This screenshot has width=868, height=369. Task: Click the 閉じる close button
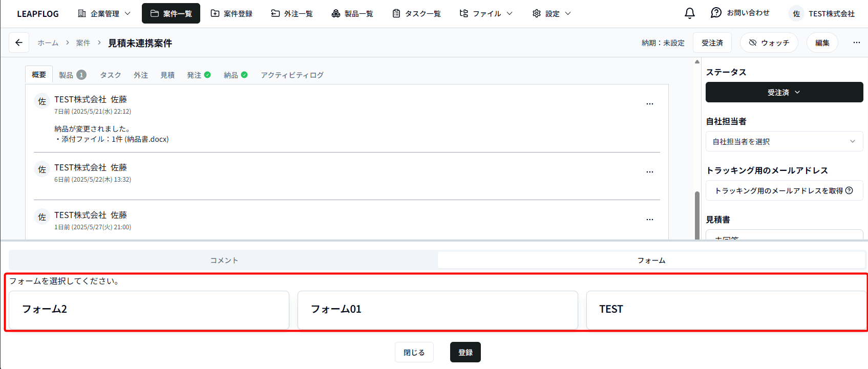[414, 353]
